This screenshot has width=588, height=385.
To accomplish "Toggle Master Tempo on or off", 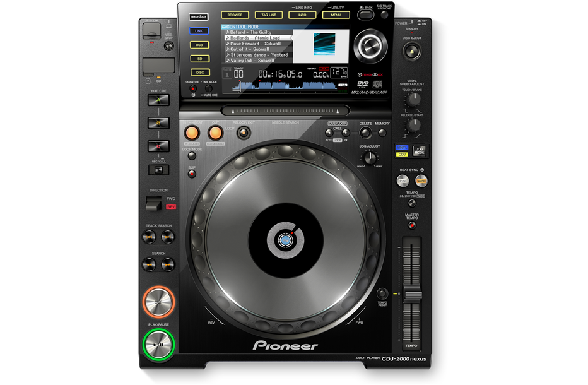I will [x=412, y=225].
